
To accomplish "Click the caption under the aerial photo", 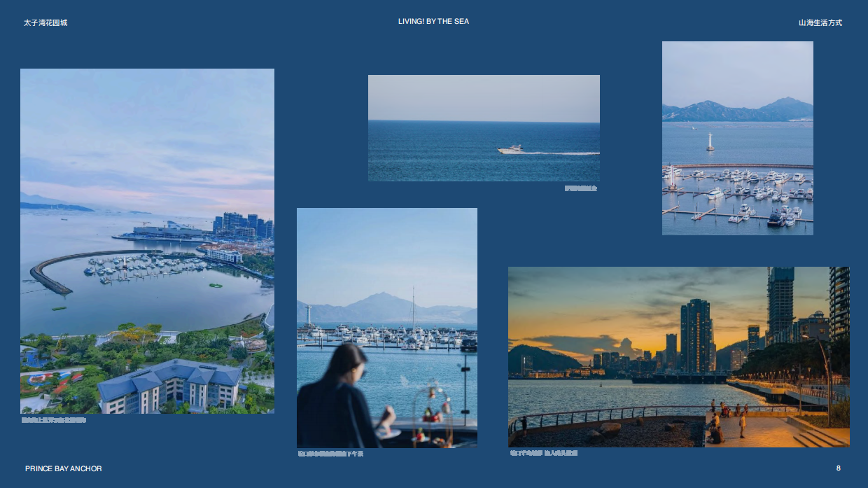I will (54, 420).
